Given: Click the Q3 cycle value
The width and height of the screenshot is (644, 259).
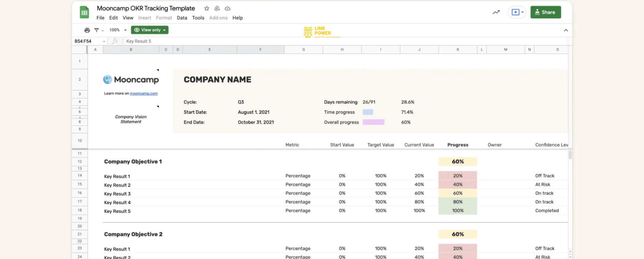Looking at the screenshot, I should click(241, 102).
